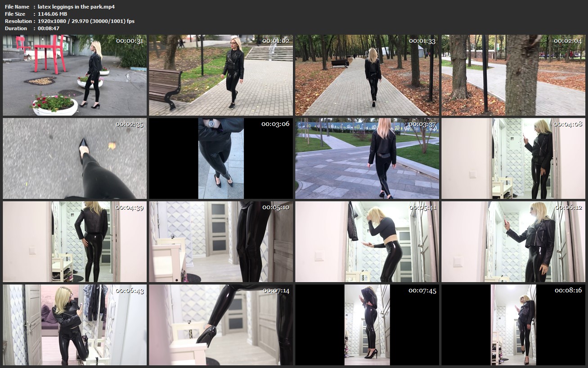Click the hallway frame at 00:06:12
Image resolution: width=588 pixels, height=368 pixels.
513,242
